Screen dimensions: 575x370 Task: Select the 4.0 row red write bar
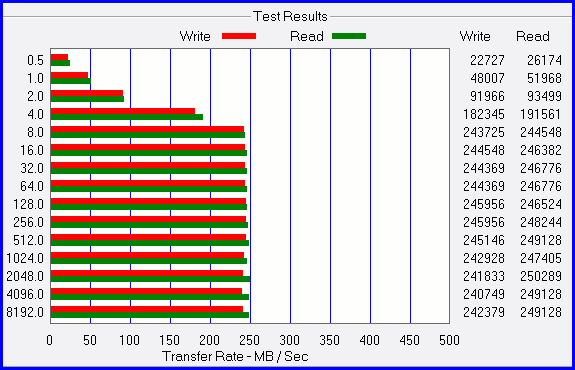coord(123,111)
